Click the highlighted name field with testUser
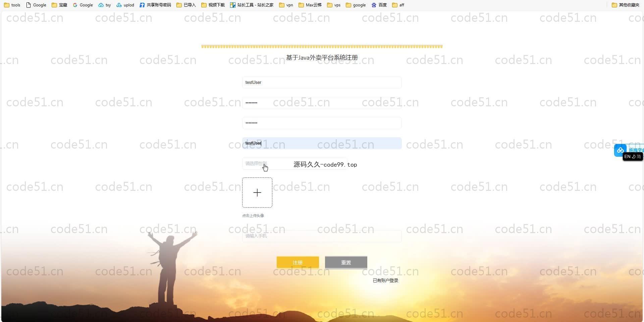Viewport: 644px width, 322px height. point(322,143)
